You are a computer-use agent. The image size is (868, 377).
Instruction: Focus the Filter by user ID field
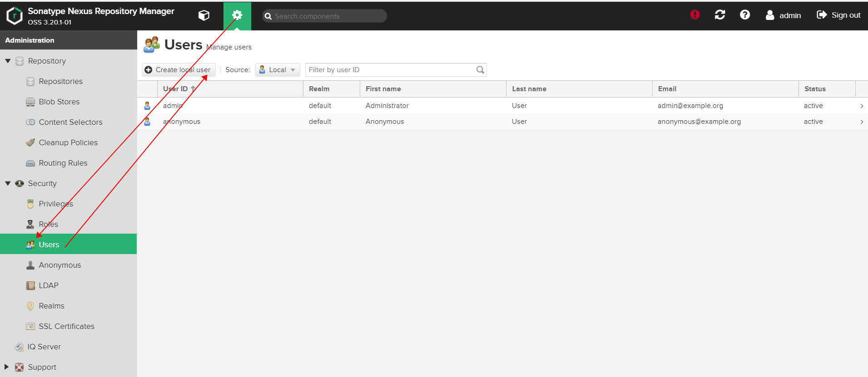pyautogui.click(x=390, y=70)
